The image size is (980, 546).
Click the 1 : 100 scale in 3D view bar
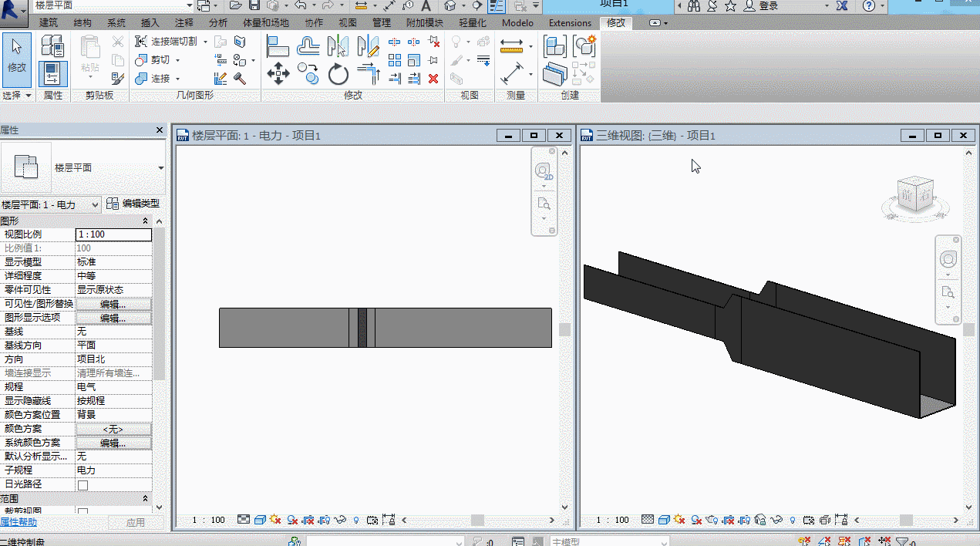[x=613, y=521]
